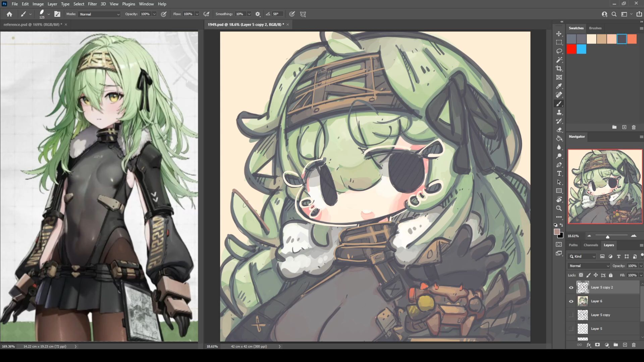This screenshot has height=362, width=644.
Task: Select the Rectangular Marquee tool
Action: pyautogui.click(x=559, y=43)
